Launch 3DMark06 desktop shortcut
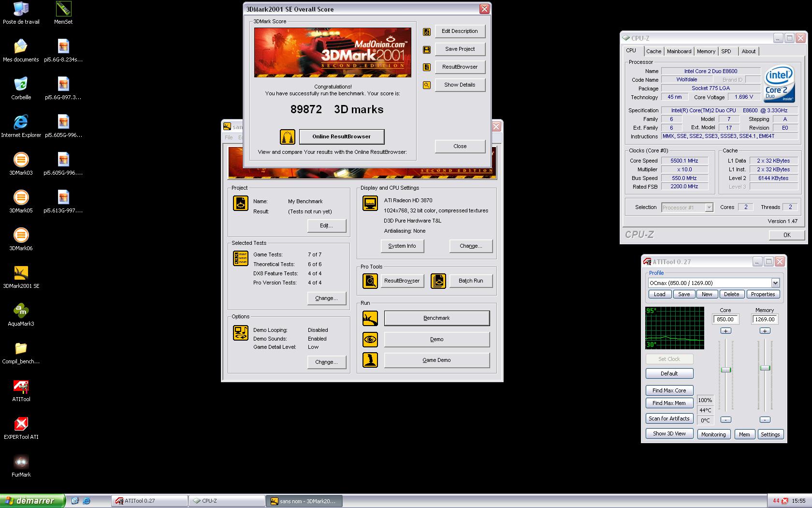812x508 pixels. (x=21, y=239)
